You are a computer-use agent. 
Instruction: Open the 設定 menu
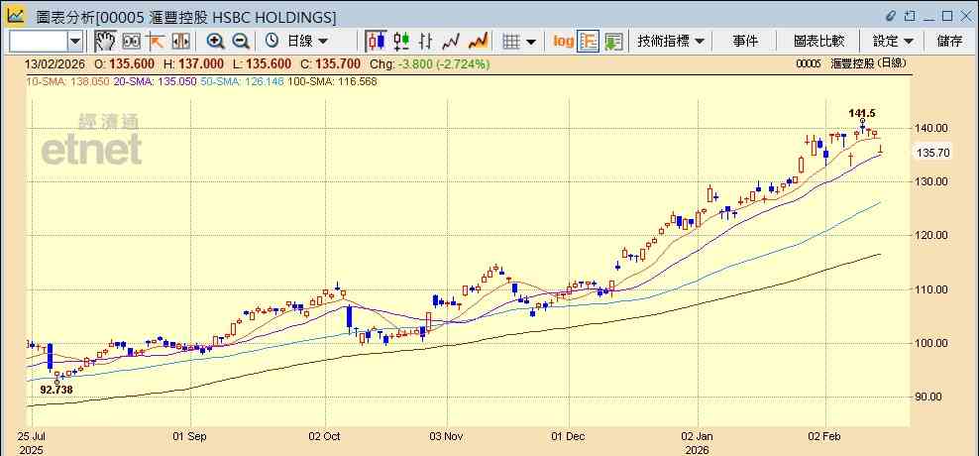893,42
